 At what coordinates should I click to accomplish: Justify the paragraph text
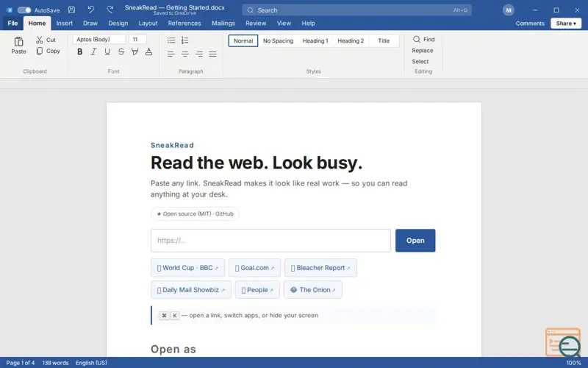212,54
